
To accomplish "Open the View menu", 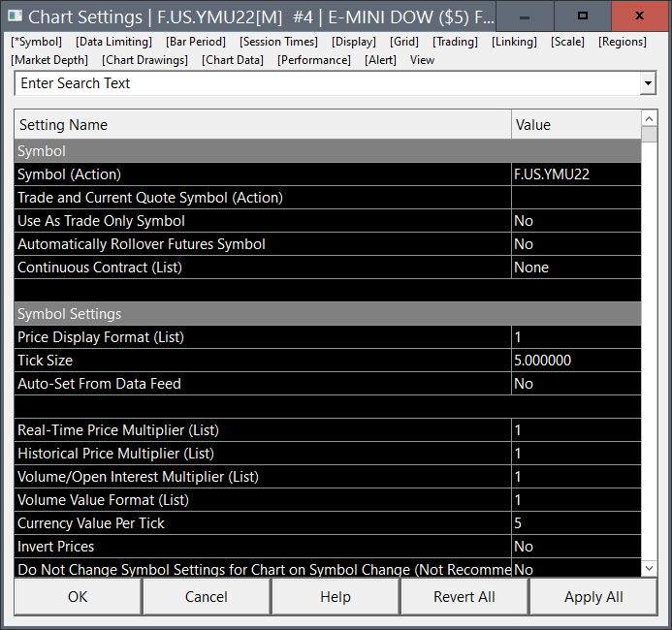I will coord(422,60).
